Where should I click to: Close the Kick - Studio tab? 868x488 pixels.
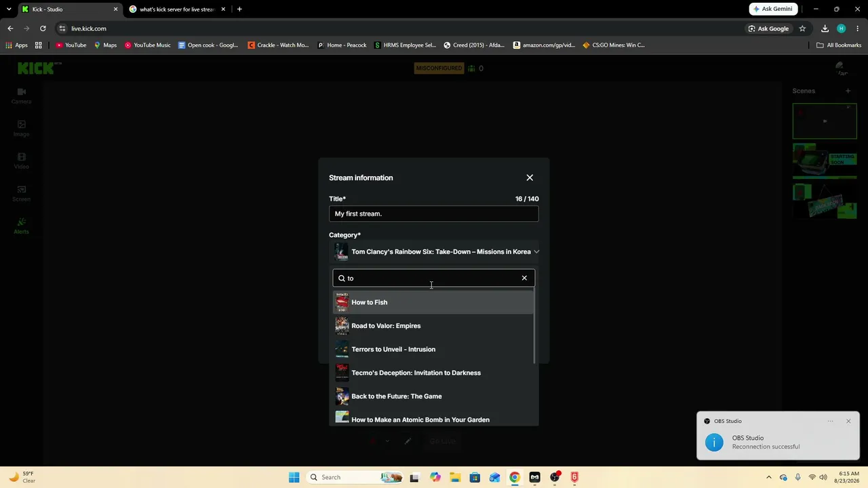pyautogui.click(x=115, y=9)
